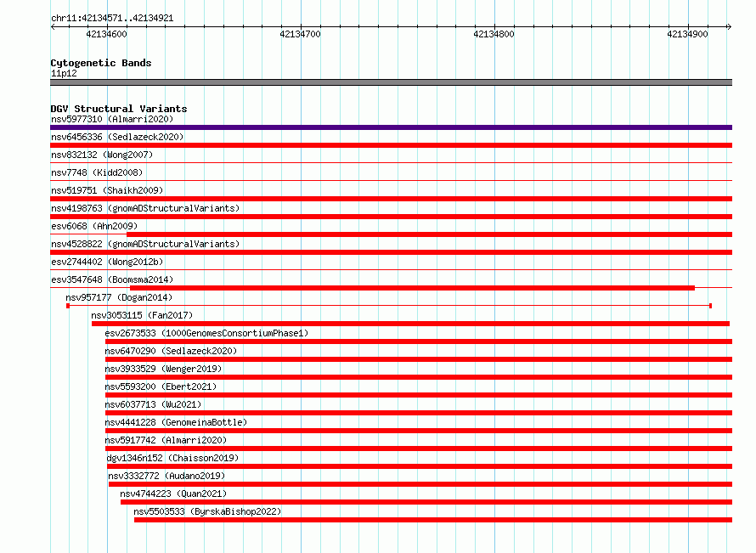Image resolution: width=756 pixels, height=553 pixels.
Task: Select the nsv6470290 (Sedlazeck2020) label
Action: [171, 351]
